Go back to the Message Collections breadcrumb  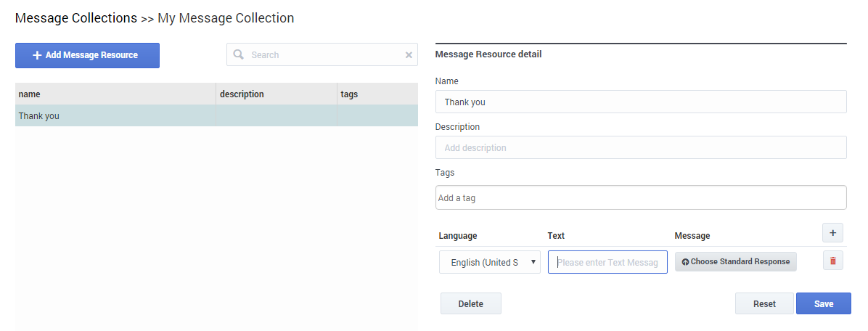[75, 18]
